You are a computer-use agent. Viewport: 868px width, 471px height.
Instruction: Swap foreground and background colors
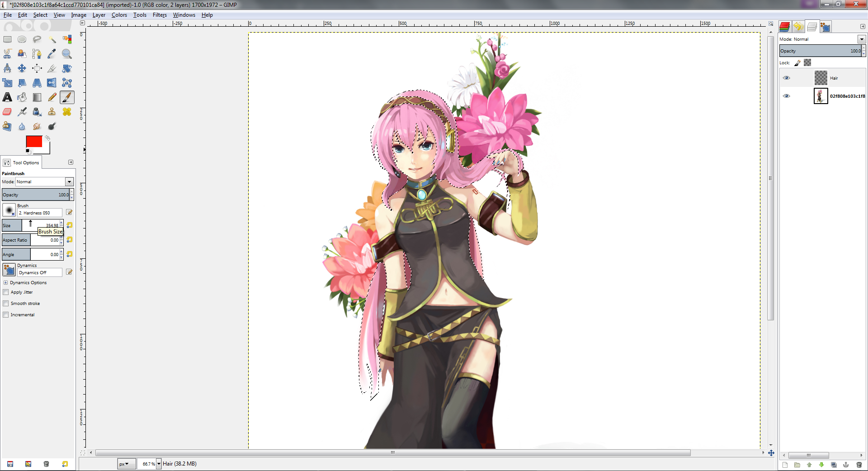tap(47, 138)
